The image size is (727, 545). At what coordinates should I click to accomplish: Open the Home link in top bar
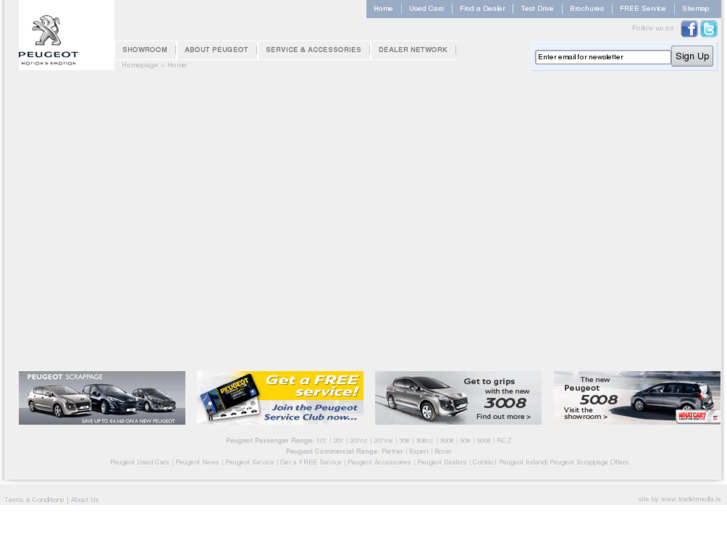coord(383,8)
